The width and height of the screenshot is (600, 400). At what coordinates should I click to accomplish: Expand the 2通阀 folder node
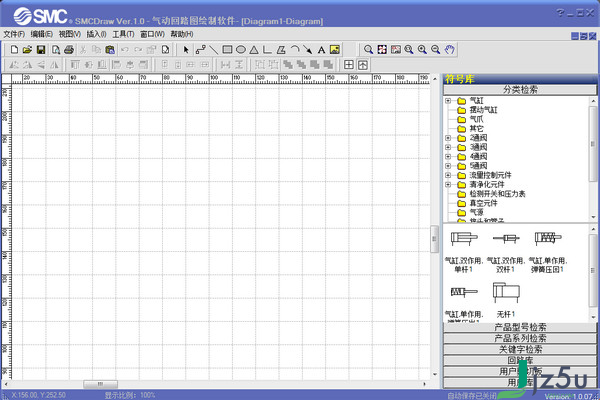(x=448, y=138)
